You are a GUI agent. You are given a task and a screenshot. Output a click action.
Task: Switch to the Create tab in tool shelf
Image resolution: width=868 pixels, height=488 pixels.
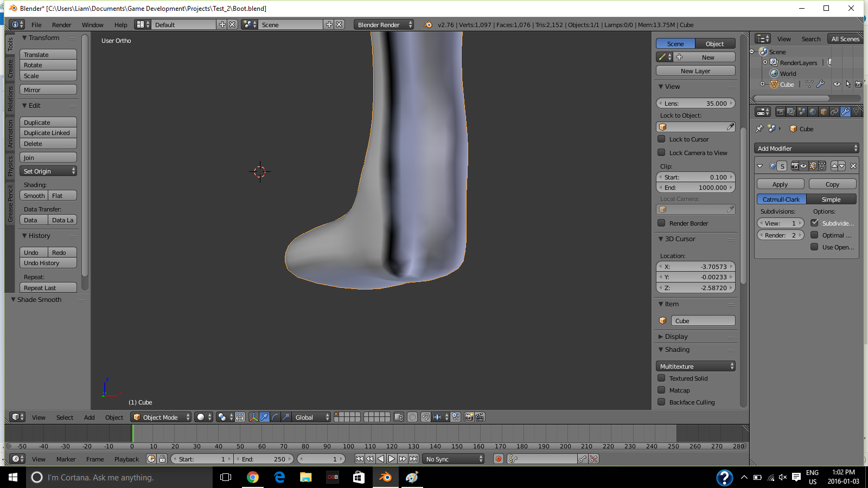[10, 68]
